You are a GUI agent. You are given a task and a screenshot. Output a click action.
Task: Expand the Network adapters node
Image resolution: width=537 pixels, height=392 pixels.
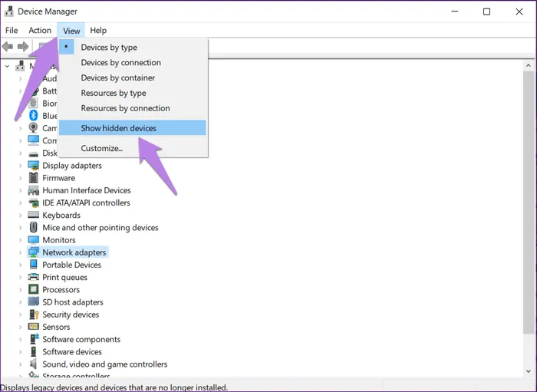(21, 252)
